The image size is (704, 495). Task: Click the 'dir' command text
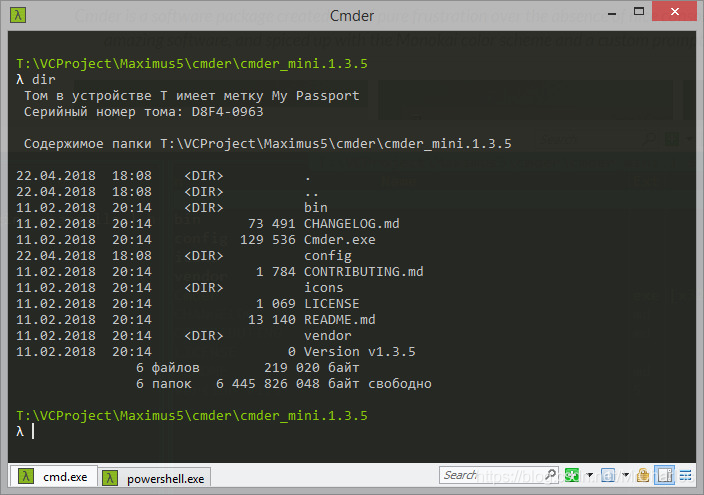coord(44,80)
